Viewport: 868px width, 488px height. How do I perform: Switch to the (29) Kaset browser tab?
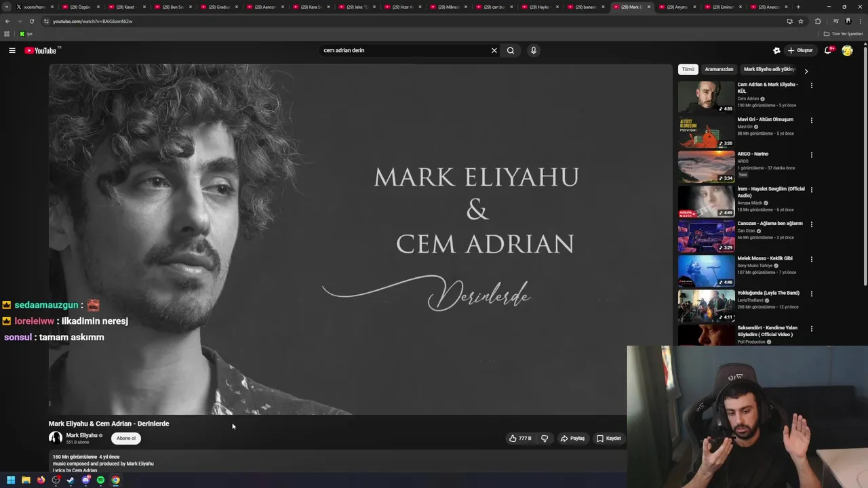(126, 7)
